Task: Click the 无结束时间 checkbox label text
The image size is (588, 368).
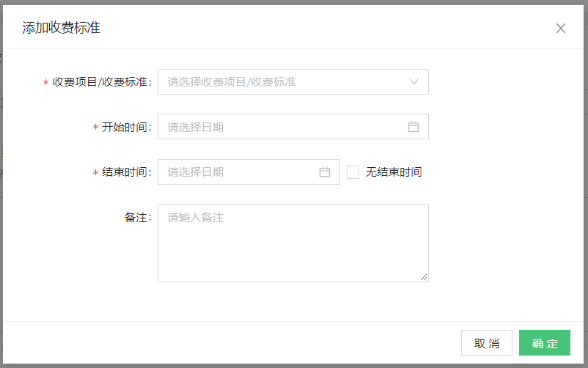Action: click(x=394, y=172)
